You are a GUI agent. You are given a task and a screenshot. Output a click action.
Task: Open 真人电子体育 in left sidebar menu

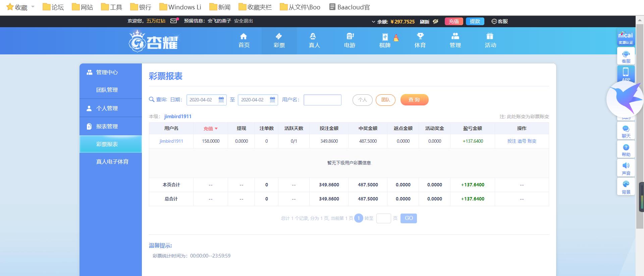pos(112,162)
